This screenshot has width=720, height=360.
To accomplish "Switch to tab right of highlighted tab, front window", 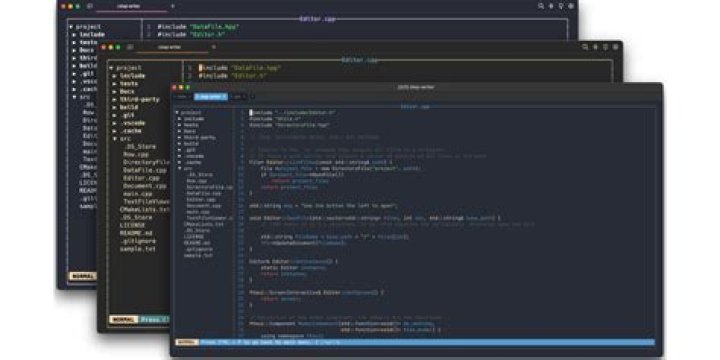I will [x=237, y=97].
